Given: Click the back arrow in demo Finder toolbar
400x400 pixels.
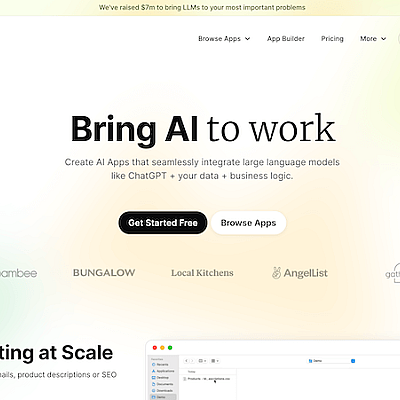Looking at the screenshot, I should point(187,361).
